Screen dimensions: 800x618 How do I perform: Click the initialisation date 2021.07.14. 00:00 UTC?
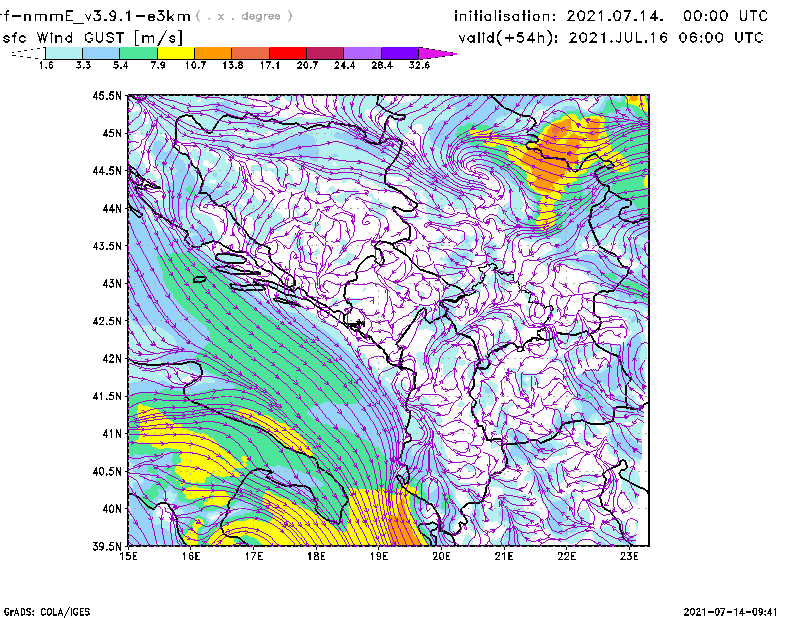(611, 16)
